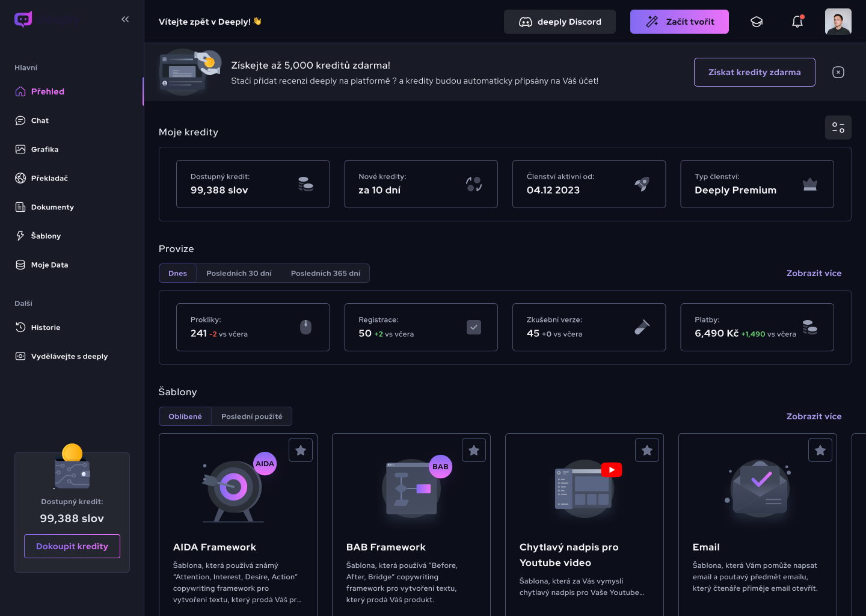Open your profile avatar
This screenshot has height=616, width=866.
[838, 21]
